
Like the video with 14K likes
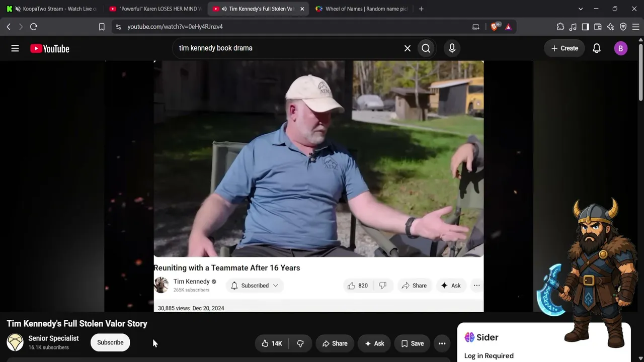point(271,343)
